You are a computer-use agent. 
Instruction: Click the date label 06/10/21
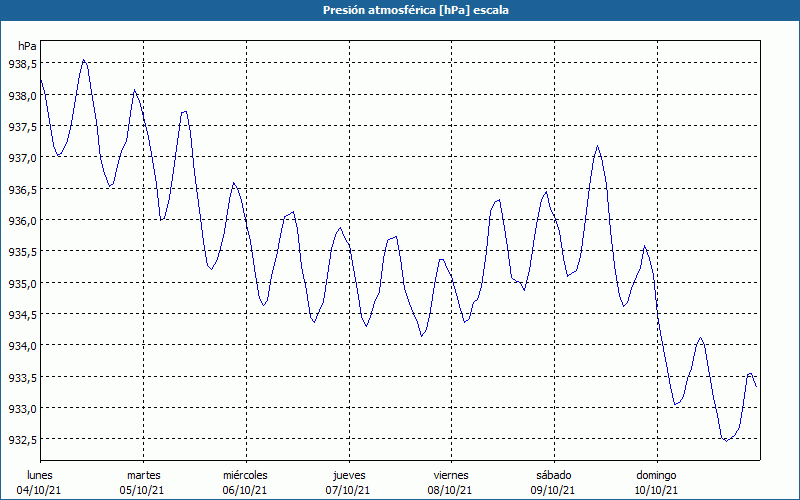244,490
